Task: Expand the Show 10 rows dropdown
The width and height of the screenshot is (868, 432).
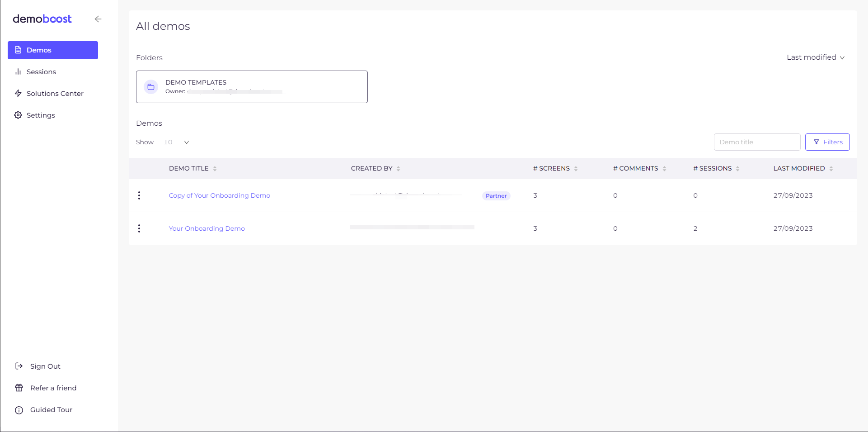Action: point(186,142)
